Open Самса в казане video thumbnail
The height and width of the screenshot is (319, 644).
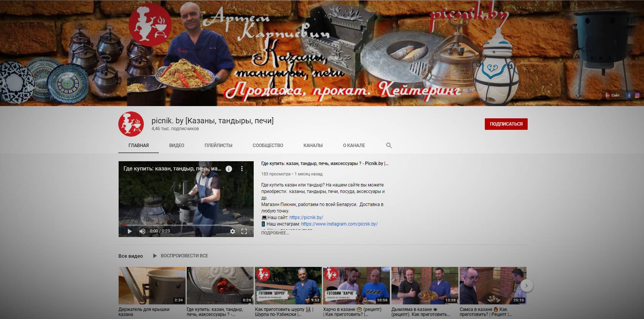click(x=493, y=286)
